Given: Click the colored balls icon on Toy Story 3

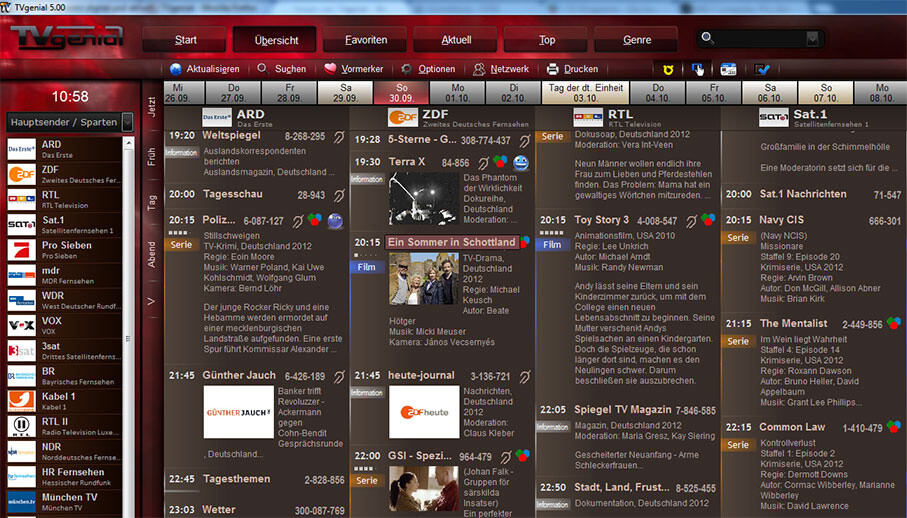Looking at the screenshot, I should [708, 220].
